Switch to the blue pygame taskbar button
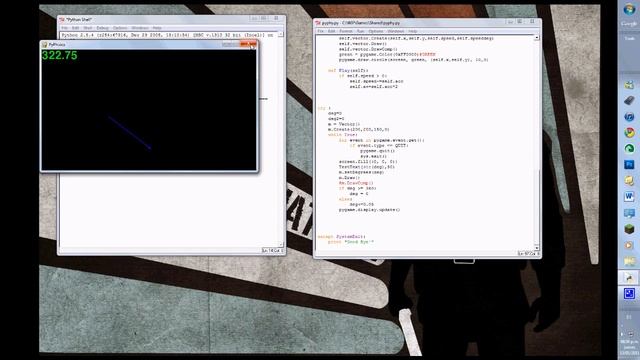This screenshot has width=640, height=360. [x=629, y=293]
